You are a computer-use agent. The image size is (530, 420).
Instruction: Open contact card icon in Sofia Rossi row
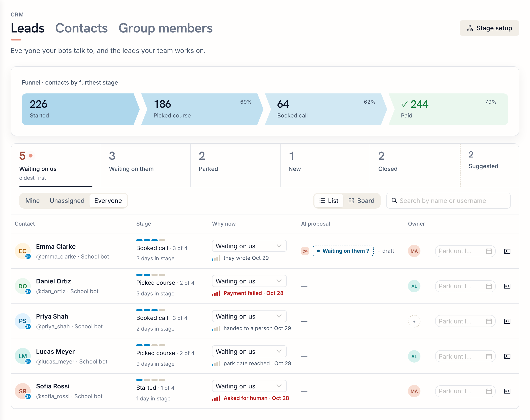click(x=507, y=391)
